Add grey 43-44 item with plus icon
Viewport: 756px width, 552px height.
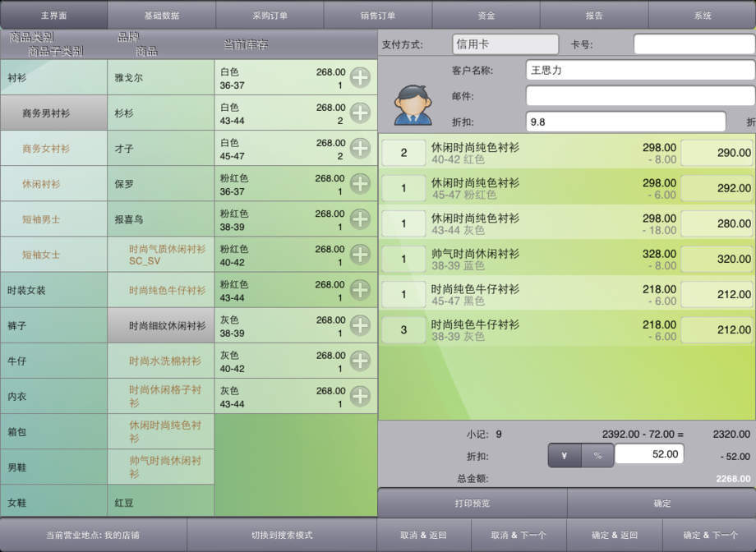pos(360,397)
